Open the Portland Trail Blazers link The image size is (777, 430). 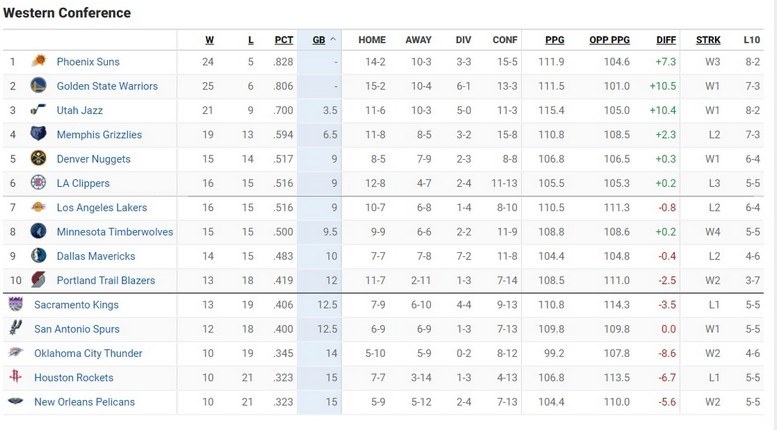coord(105,281)
